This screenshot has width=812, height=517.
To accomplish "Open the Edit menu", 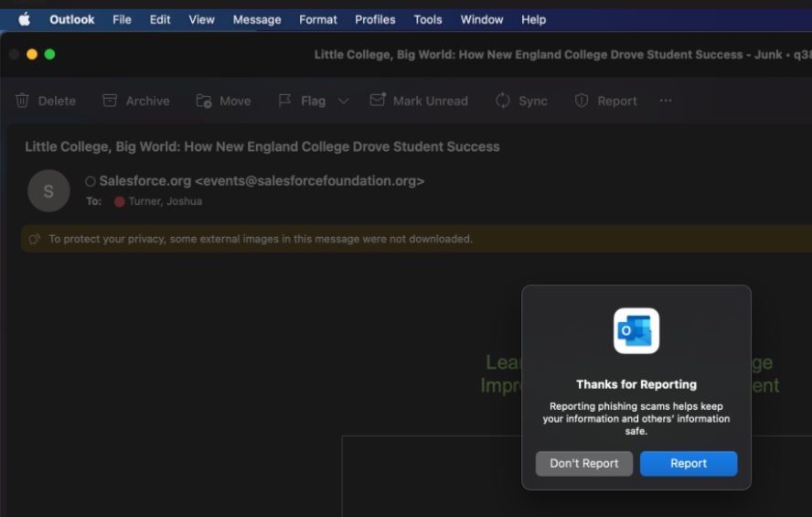I will [x=160, y=20].
